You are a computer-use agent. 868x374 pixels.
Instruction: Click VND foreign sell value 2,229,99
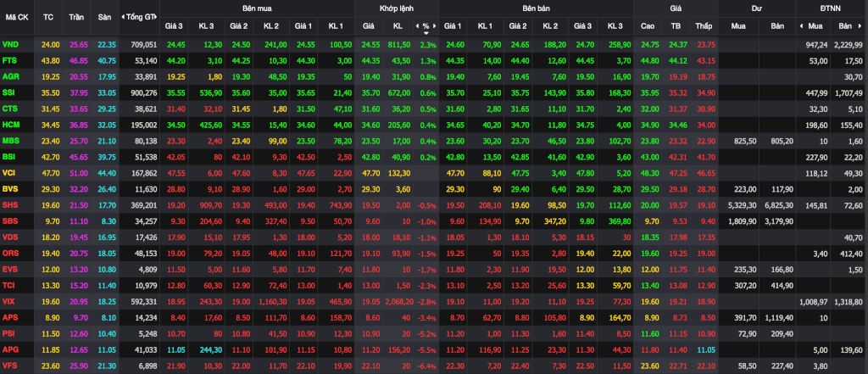(x=848, y=44)
